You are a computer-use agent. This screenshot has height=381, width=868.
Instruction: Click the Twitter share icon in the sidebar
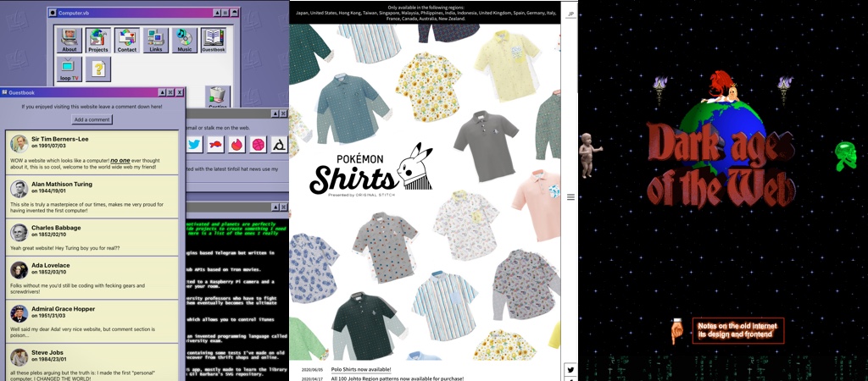(570, 370)
